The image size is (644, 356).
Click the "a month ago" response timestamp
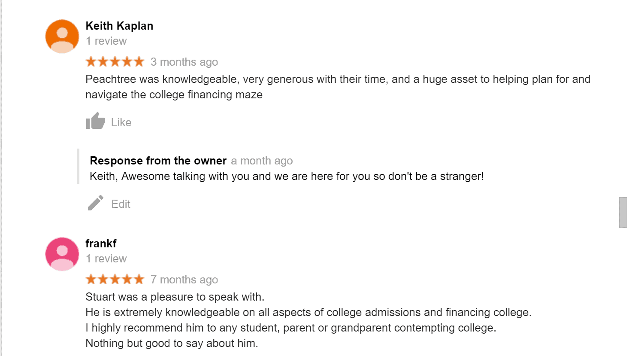coord(262,161)
